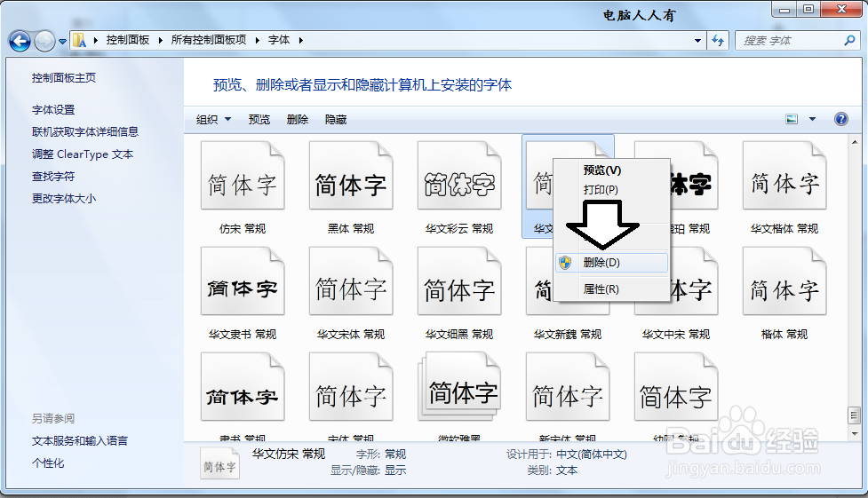Click the Back navigation arrow button
Image resolution: width=868 pixels, height=498 pixels.
pyautogui.click(x=20, y=41)
